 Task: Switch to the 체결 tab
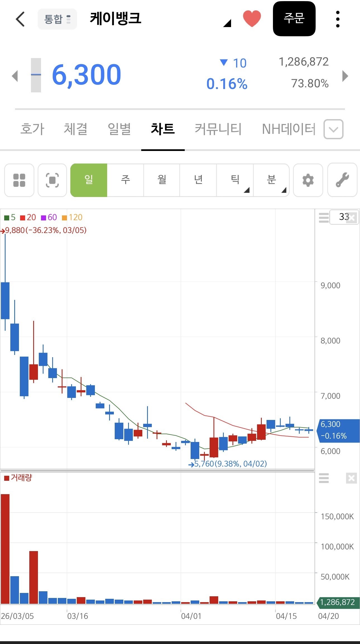[76, 129]
